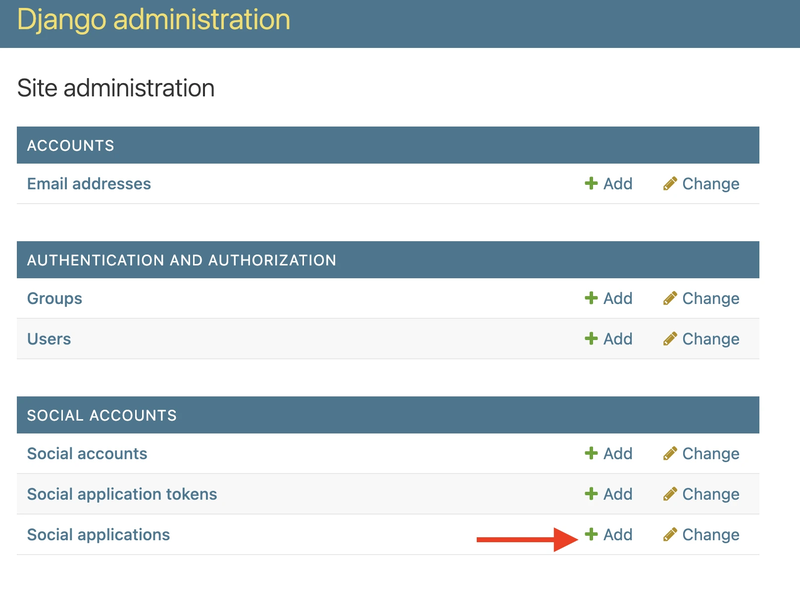
Task: Click the pencil icon for Email addresses
Action: tap(670, 183)
